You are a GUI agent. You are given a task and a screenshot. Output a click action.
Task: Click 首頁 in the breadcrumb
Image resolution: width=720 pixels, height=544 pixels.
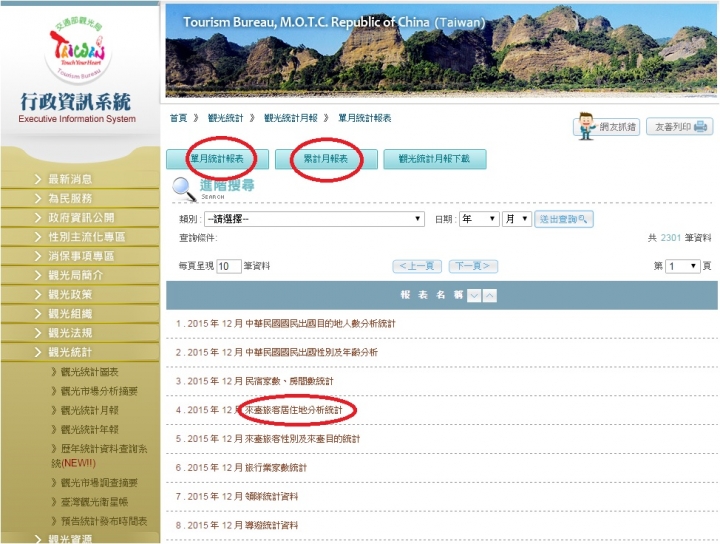pyautogui.click(x=179, y=118)
